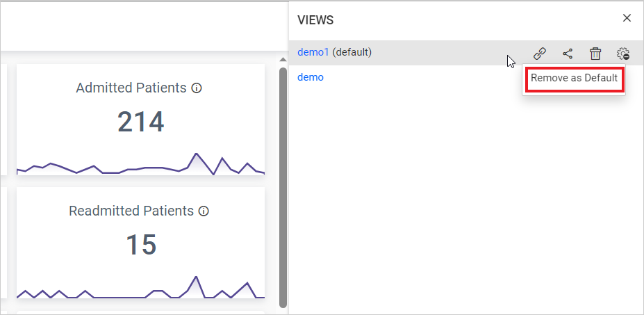Select the Admitted Patients value 214
Viewport: 644px width, 315px height.
tap(140, 122)
